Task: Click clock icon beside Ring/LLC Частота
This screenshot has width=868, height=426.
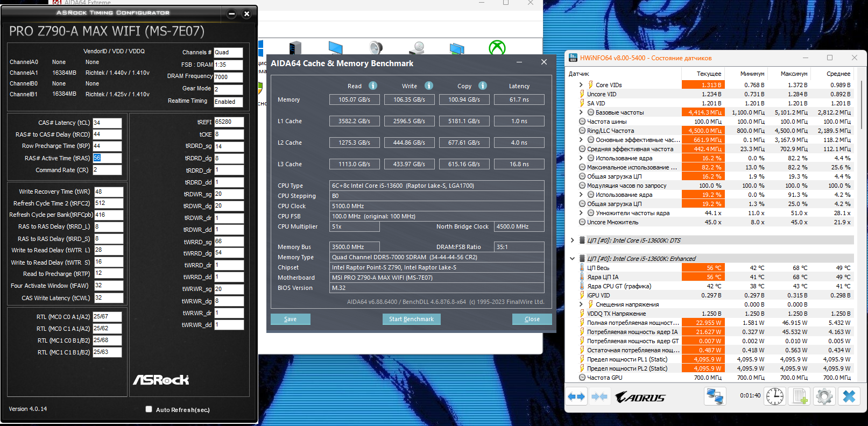Action: point(582,131)
